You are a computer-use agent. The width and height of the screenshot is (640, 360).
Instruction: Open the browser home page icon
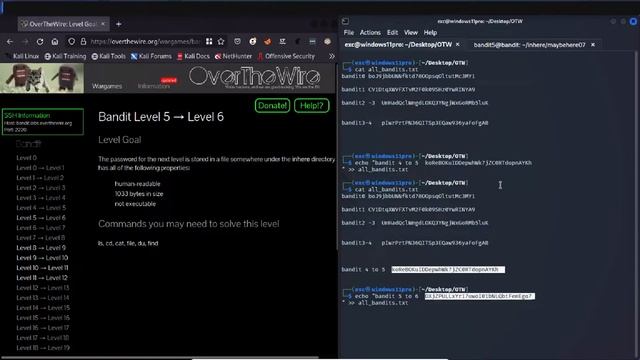(x=55, y=42)
